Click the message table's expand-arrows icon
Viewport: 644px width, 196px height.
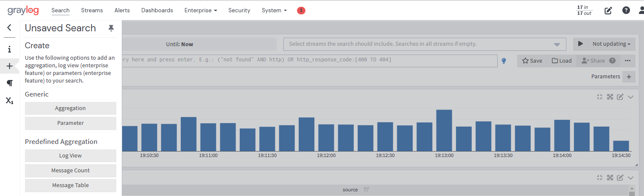pyautogui.click(x=610, y=178)
